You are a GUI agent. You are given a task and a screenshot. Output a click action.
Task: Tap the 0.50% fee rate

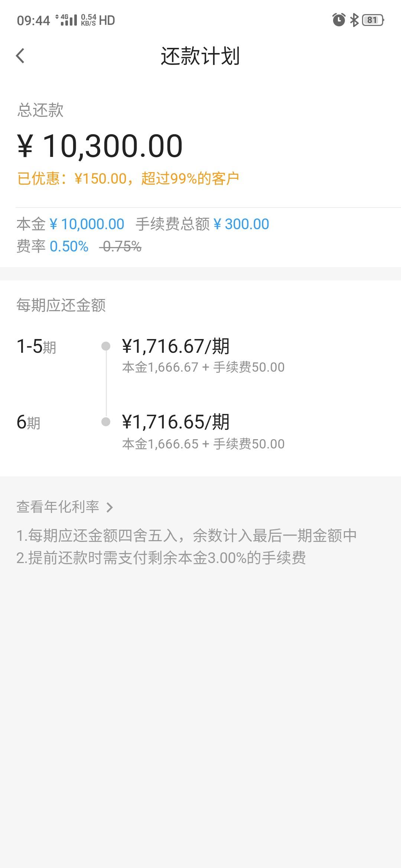coord(69,246)
